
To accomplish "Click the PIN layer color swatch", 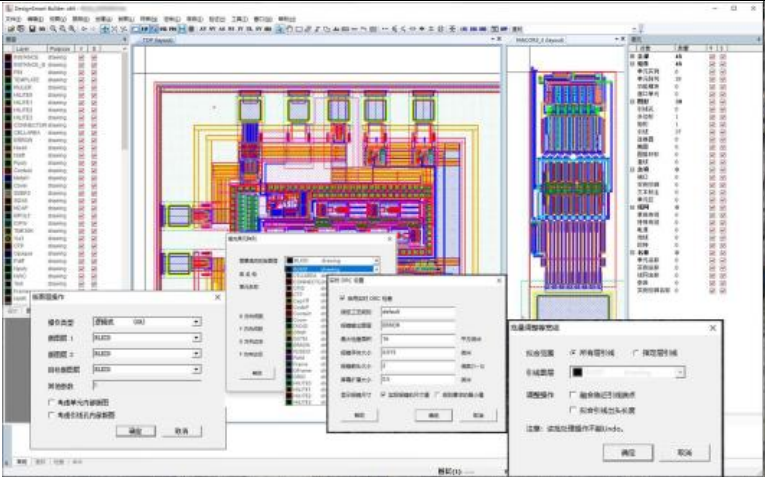I will (x=9, y=71).
